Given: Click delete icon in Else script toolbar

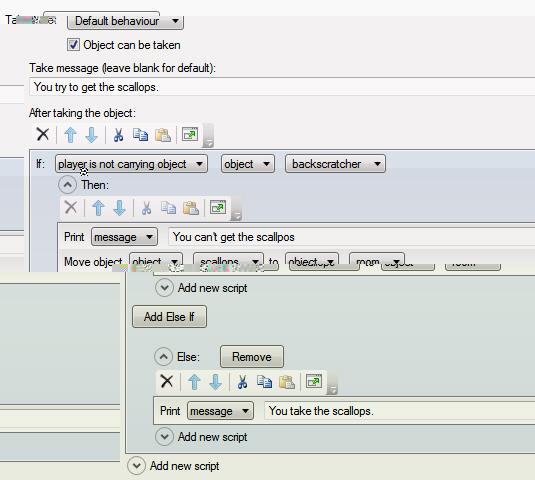Looking at the screenshot, I should pos(167,381).
